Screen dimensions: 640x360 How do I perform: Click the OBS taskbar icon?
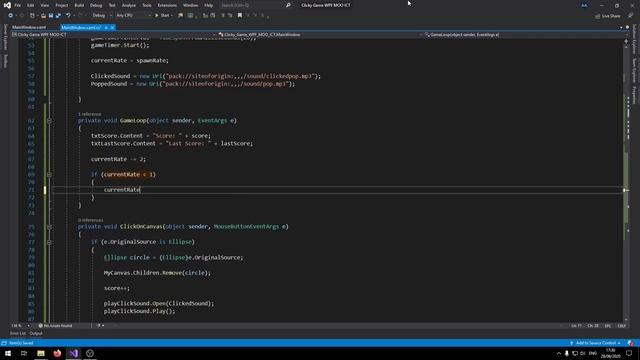point(90,353)
